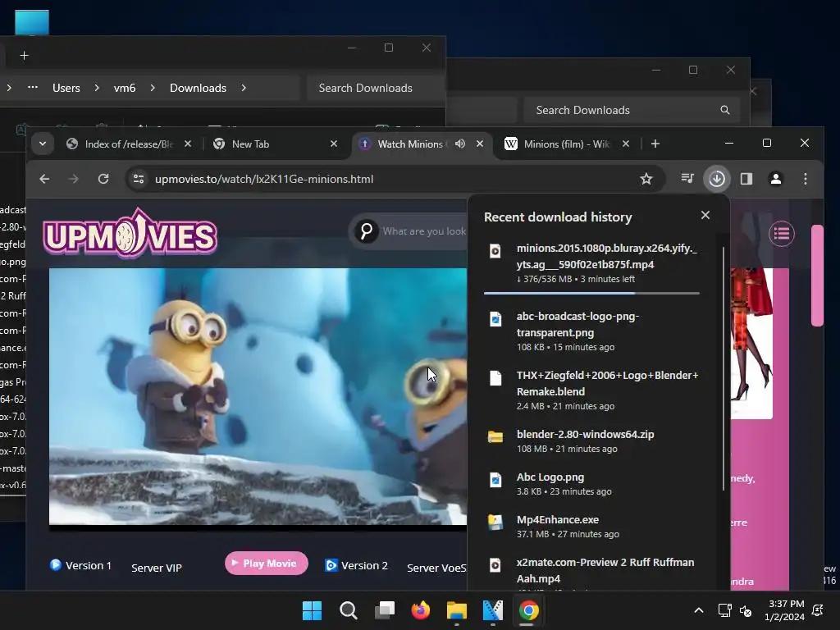Focus the What are you looking search field
Image resolution: width=840 pixels, height=630 pixels.
pos(424,231)
